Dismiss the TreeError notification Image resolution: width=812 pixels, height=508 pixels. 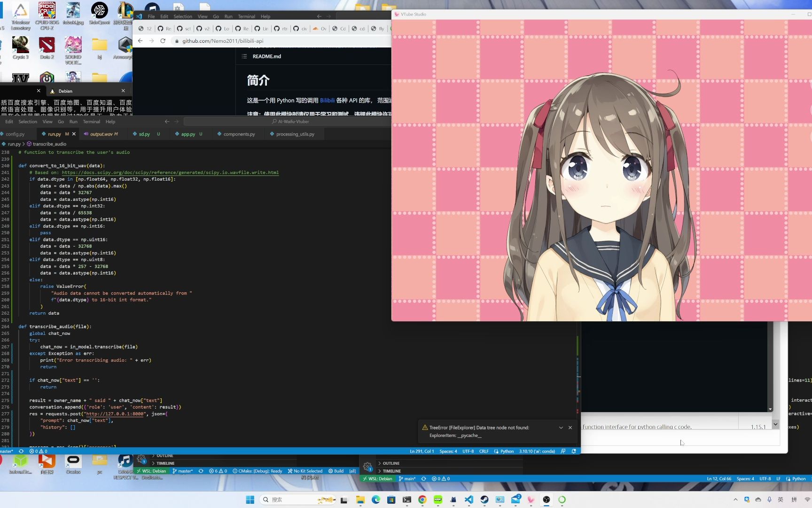pyautogui.click(x=570, y=428)
